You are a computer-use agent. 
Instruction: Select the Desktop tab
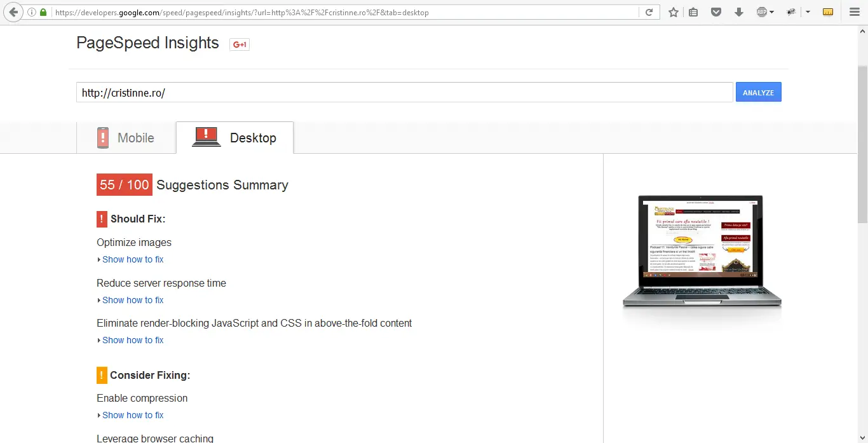234,138
